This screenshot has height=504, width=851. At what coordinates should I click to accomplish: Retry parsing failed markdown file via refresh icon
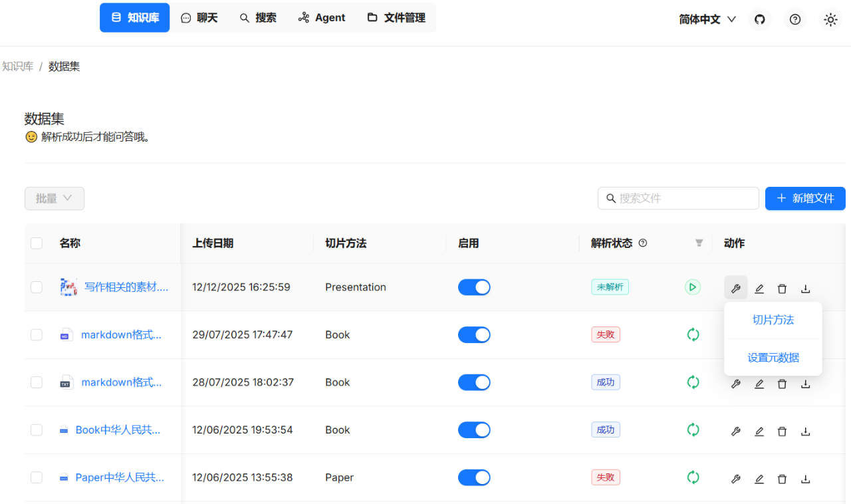coord(693,334)
